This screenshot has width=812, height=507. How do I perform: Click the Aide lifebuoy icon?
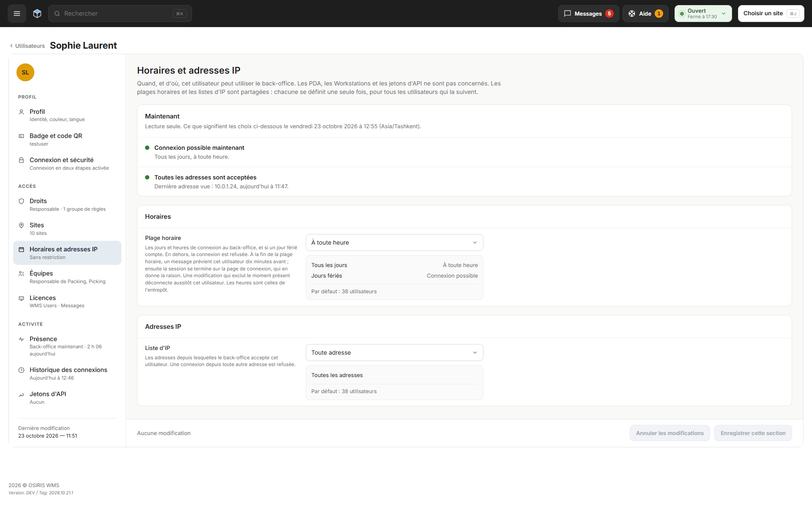[632, 14]
